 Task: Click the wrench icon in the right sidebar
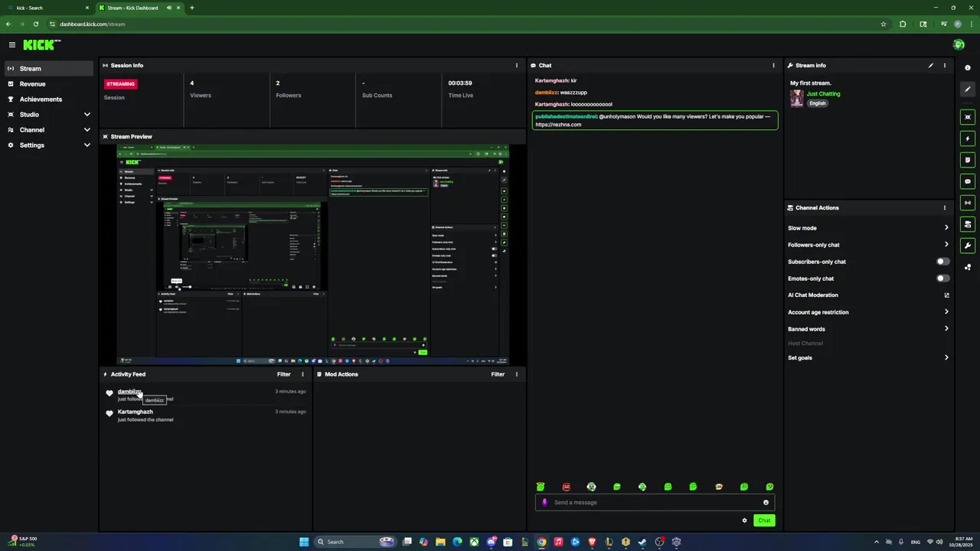[968, 246]
